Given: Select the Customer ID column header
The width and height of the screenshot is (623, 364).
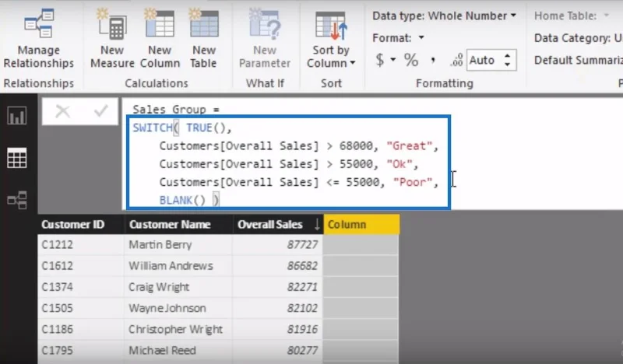Looking at the screenshot, I should click(81, 224).
